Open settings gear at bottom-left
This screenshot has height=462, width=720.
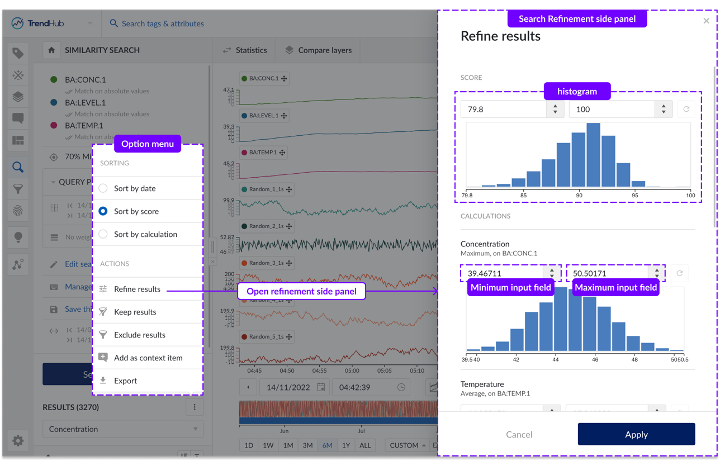pos(18,440)
